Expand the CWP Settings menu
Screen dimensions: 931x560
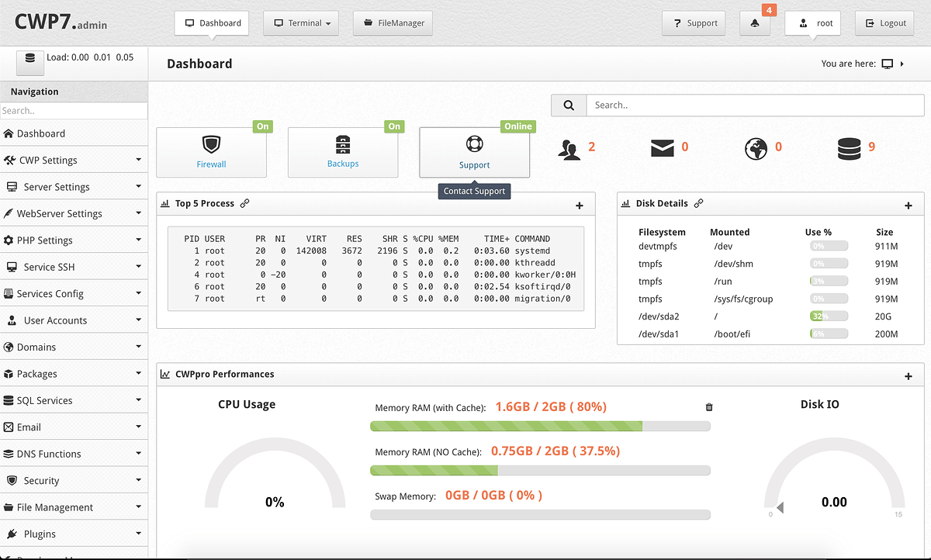(x=74, y=160)
